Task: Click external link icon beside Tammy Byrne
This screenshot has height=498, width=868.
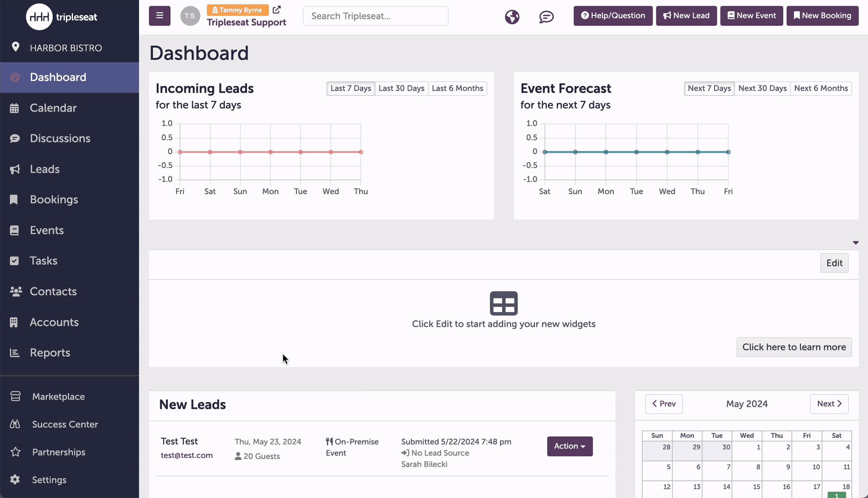Action: click(277, 9)
